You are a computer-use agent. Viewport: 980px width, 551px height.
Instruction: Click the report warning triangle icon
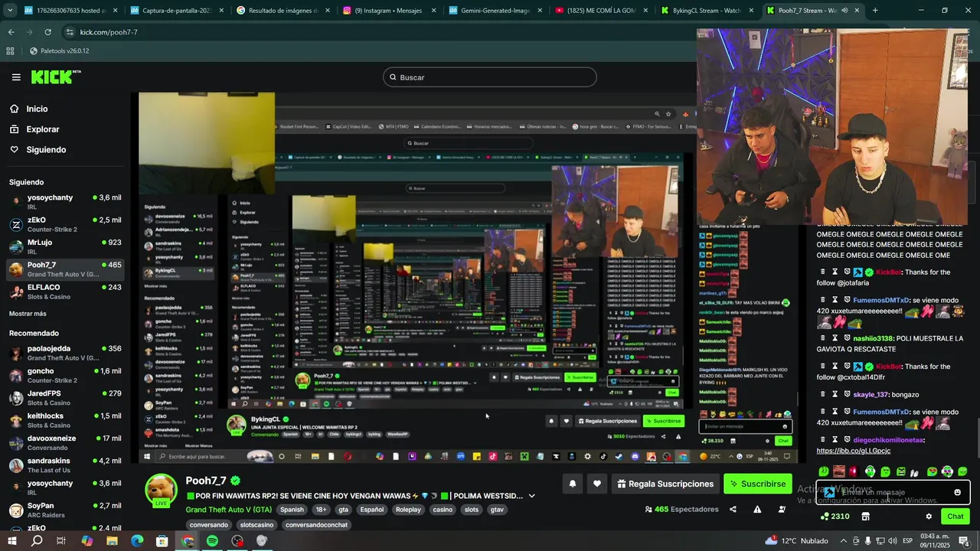click(x=757, y=510)
